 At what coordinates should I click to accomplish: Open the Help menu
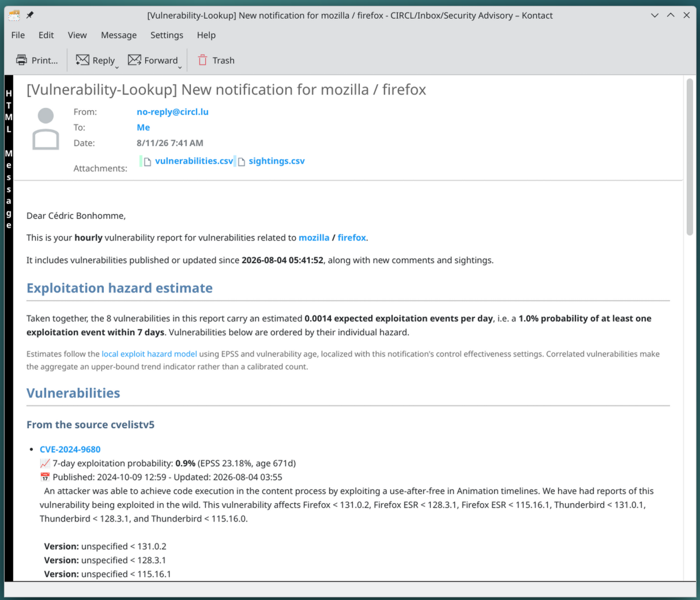tap(206, 35)
